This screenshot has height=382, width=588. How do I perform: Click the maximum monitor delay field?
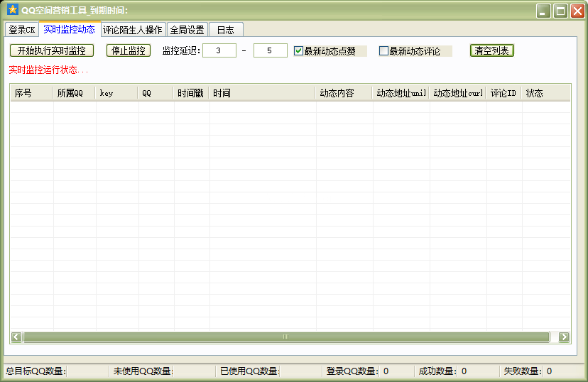(x=270, y=50)
